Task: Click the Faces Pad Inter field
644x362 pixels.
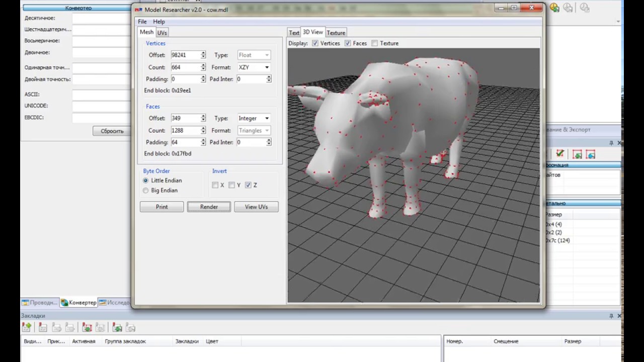Action: click(x=251, y=143)
